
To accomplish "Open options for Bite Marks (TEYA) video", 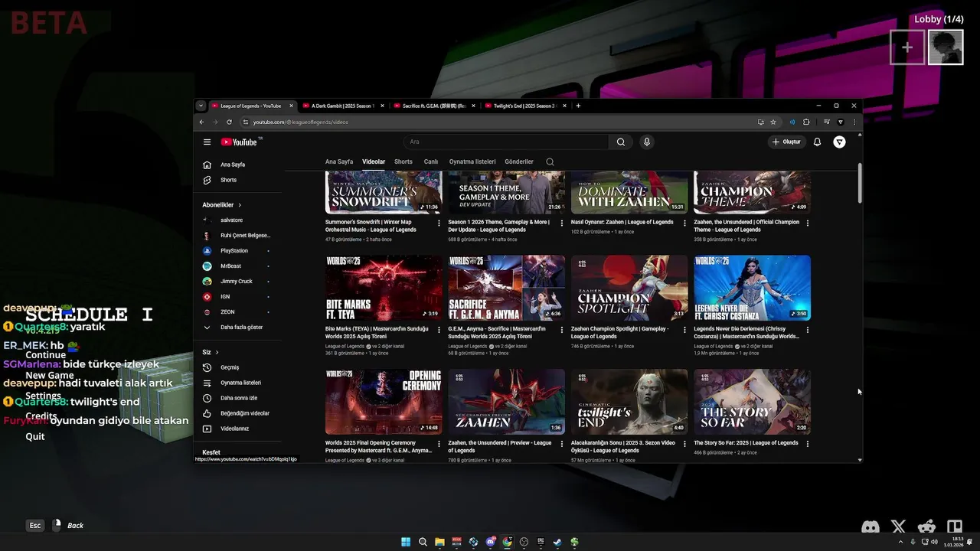I will coord(439,330).
